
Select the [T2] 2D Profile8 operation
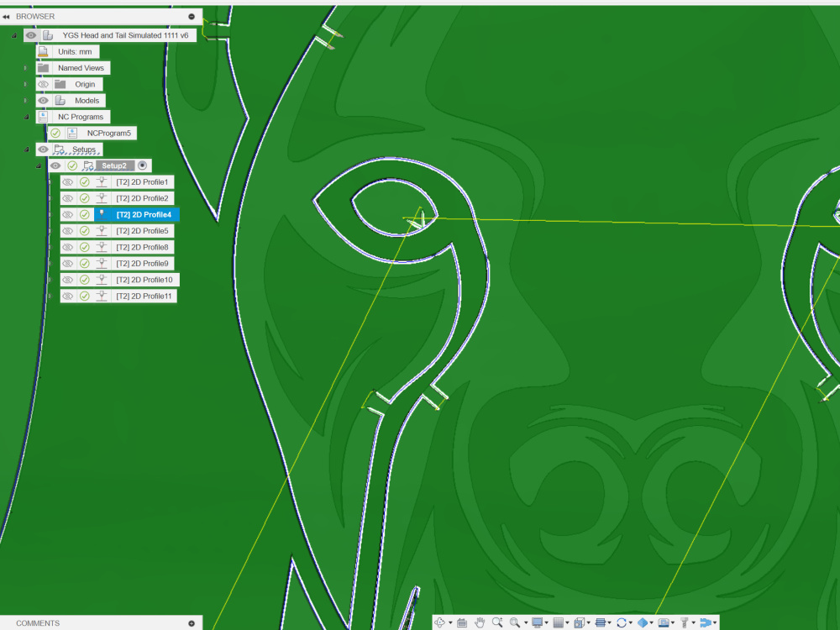tap(142, 248)
